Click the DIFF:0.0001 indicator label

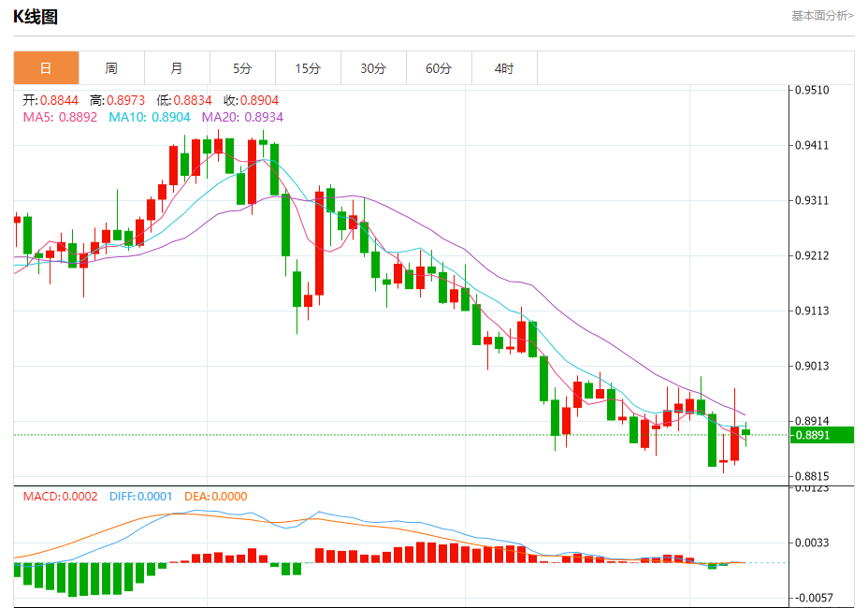(141, 496)
